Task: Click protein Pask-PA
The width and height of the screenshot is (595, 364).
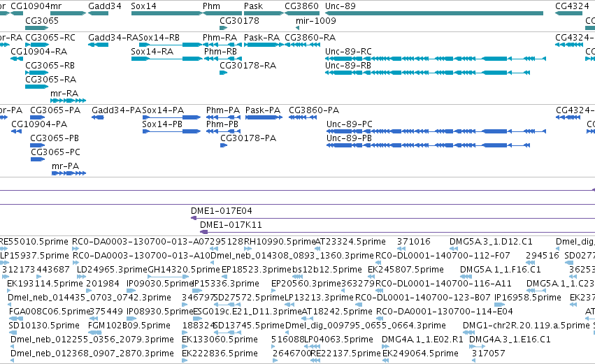Action: pyautogui.click(x=264, y=117)
